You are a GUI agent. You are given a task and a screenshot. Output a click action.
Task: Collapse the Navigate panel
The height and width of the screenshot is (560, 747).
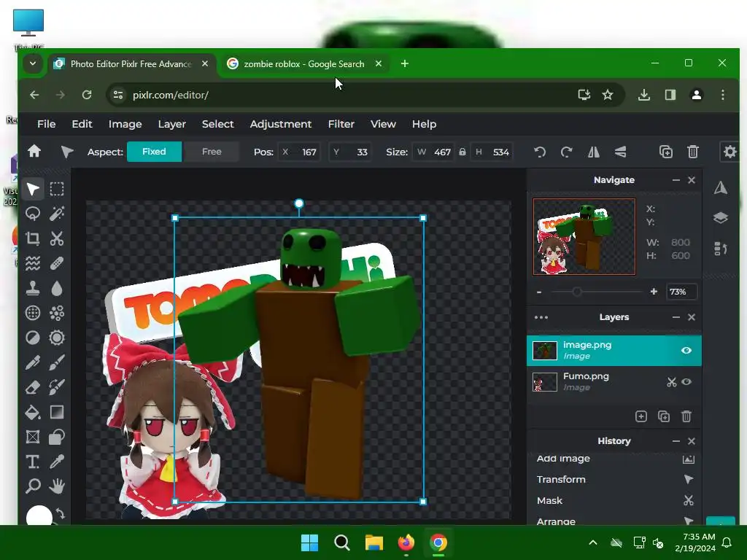tap(676, 180)
